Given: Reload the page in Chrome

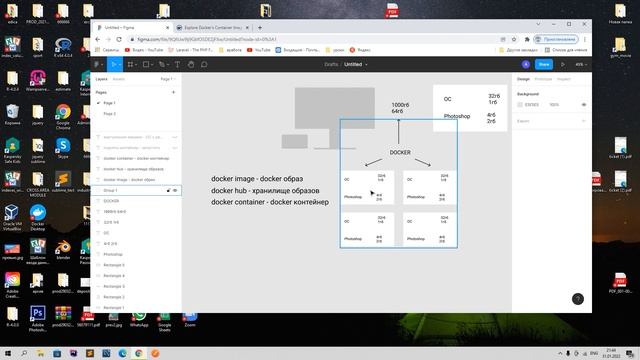Looking at the screenshot, I should [119, 39].
